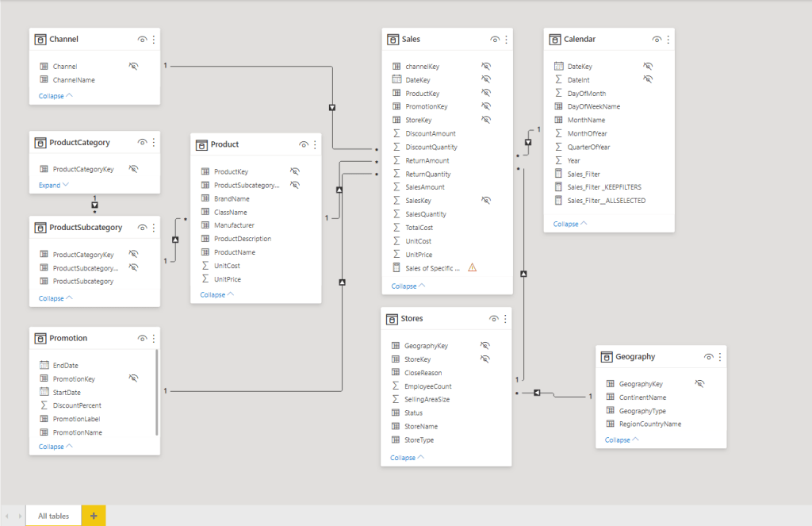Collapse the Sales table

coord(408,286)
